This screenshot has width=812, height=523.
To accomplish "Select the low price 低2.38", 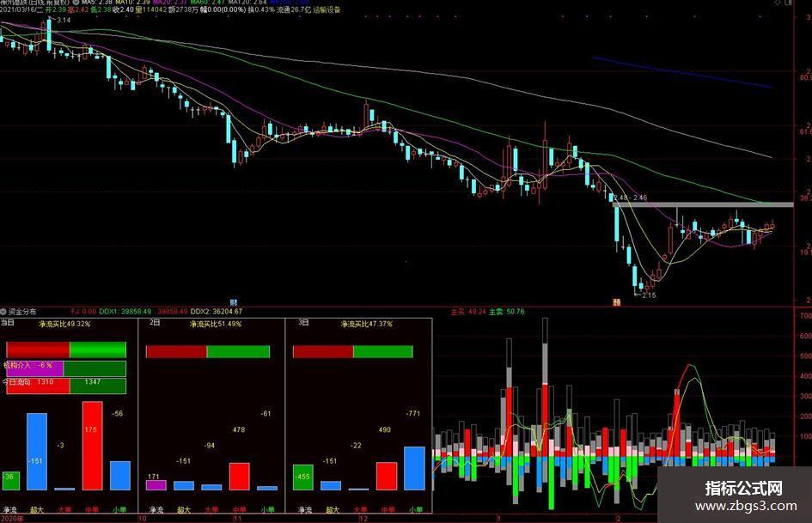I will tap(101, 9).
